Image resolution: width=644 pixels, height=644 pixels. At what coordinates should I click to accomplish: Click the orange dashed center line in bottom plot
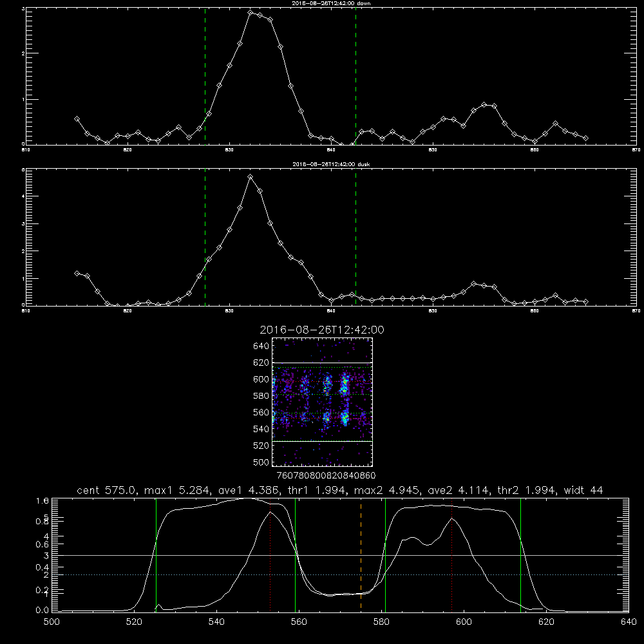(361, 554)
